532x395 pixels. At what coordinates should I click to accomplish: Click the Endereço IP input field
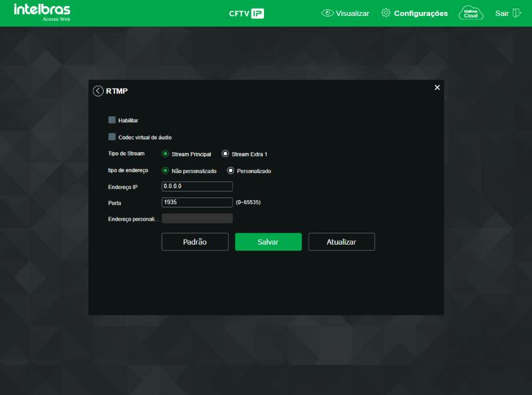tap(197, 186)
